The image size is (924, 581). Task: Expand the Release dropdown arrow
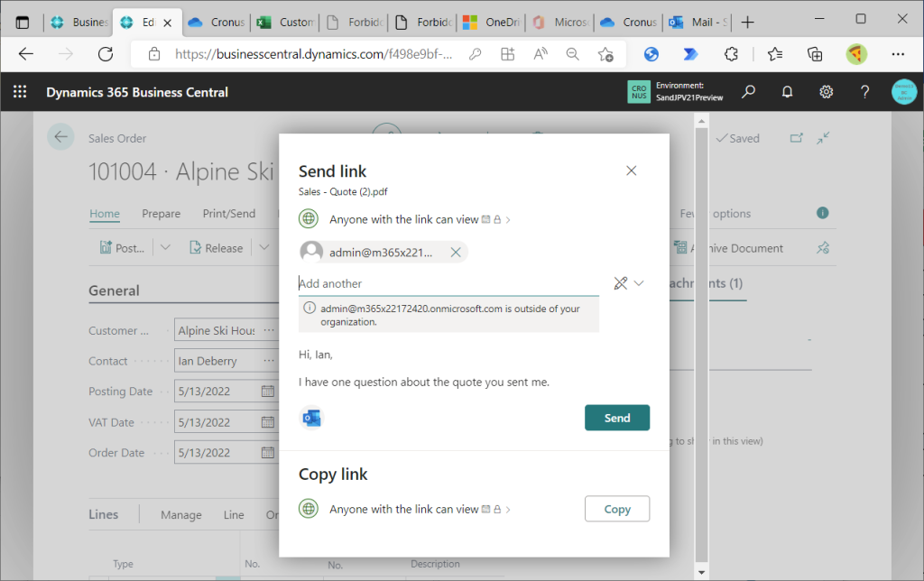(264, 247)
